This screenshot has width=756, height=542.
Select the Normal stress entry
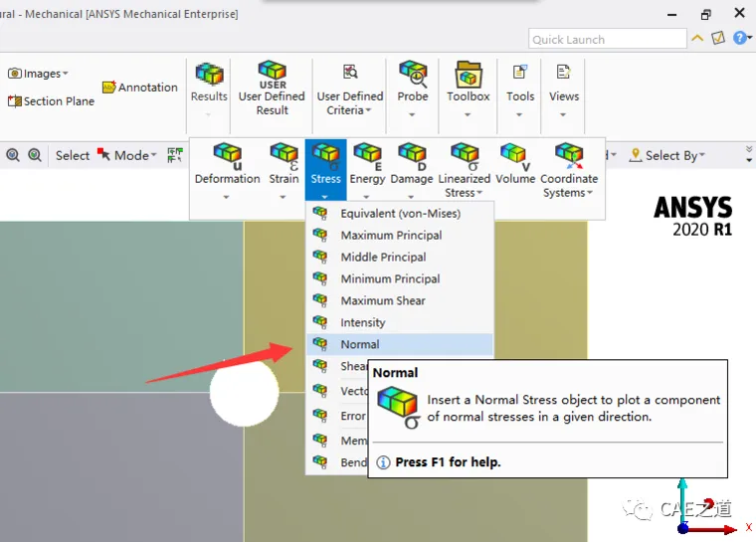tap(400, 344)
